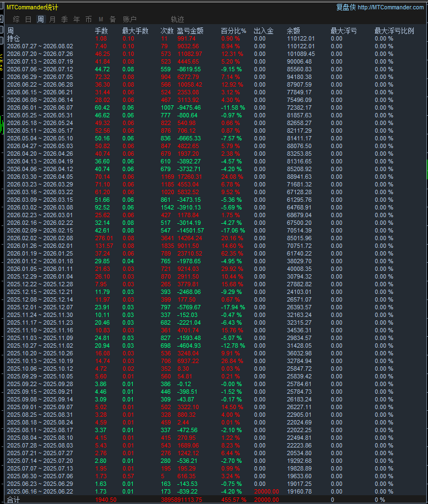Click profit amount 17260.31
Viewport: 428px width, 504px height.
tap(190, 177)
